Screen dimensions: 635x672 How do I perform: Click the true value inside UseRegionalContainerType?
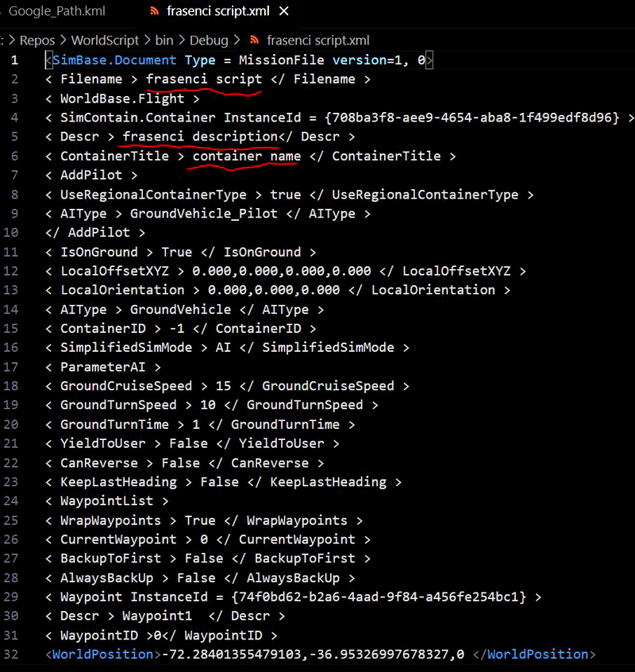point(285,194)
